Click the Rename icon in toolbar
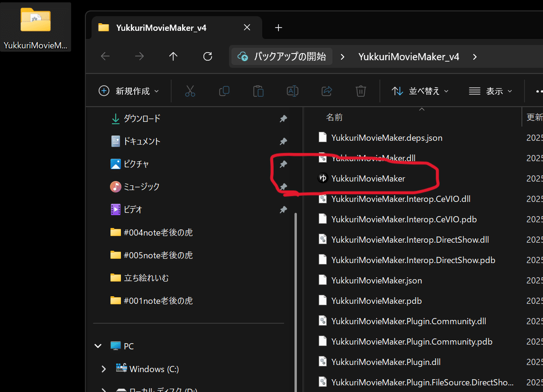The image size is (543, 392). [x=293, y=91]
